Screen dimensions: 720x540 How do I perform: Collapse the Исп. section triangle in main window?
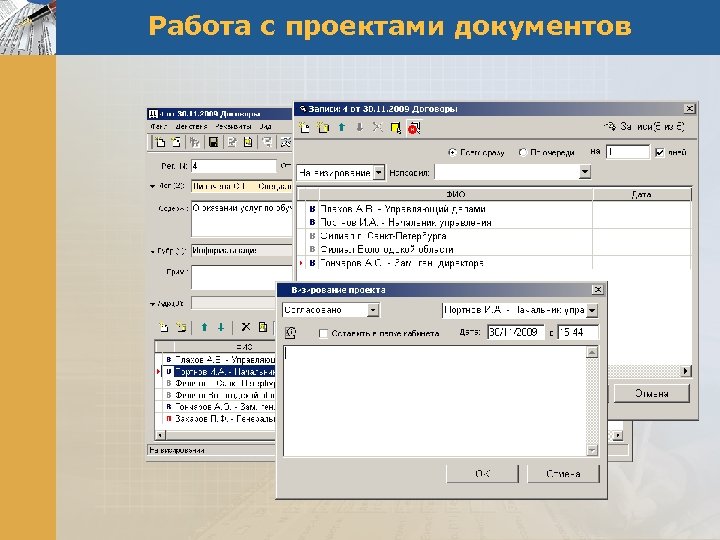(x=152, y=186)
